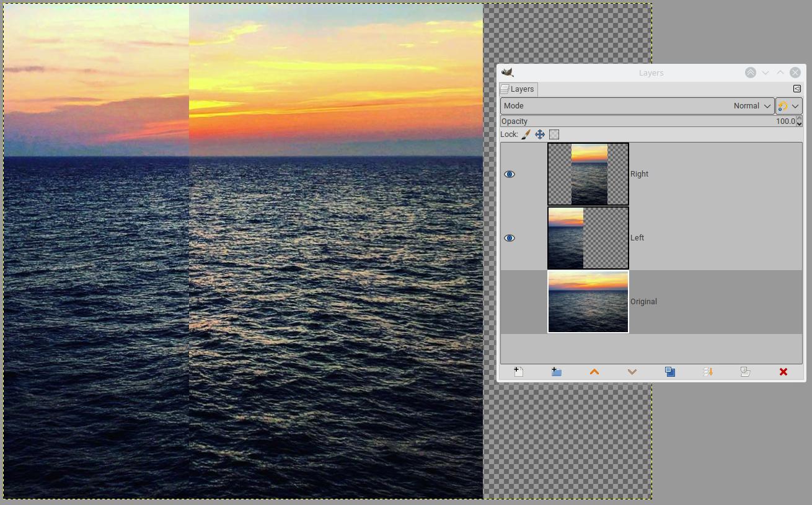Click the "Original" layer name
Image resolution: width=812 pixels, height=505 pixels.
click(x=643, y=302)
